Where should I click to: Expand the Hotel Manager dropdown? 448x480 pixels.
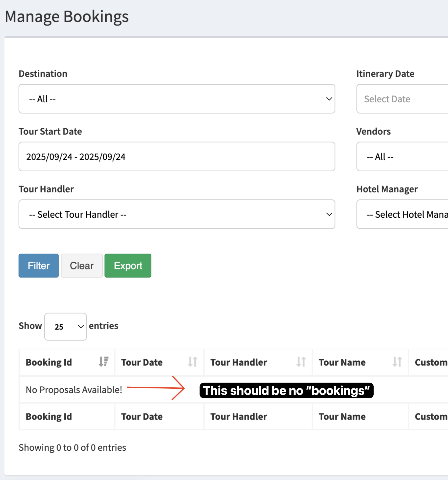pos(402,214)
